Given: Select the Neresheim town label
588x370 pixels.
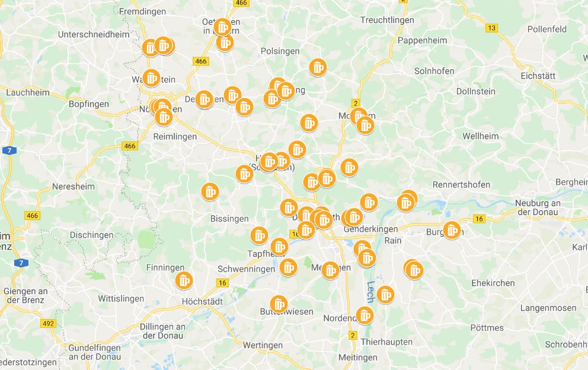Looking at the screenshot, I should point(73,186).
